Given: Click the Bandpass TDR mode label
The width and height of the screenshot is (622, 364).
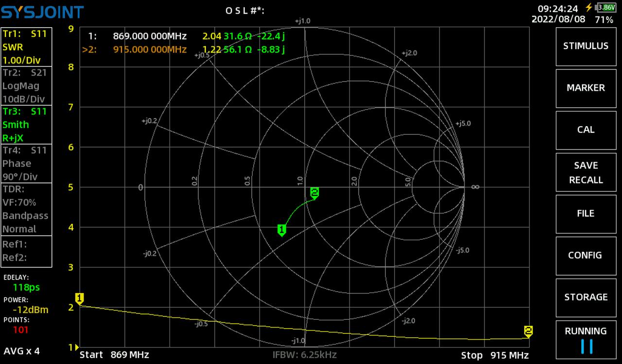Looking at the screenshot, I should click(x=25, y=215).
